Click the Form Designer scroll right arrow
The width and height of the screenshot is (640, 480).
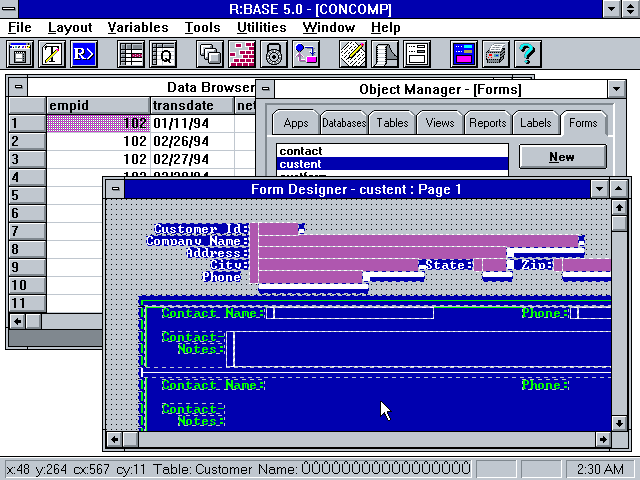(603, 440)
